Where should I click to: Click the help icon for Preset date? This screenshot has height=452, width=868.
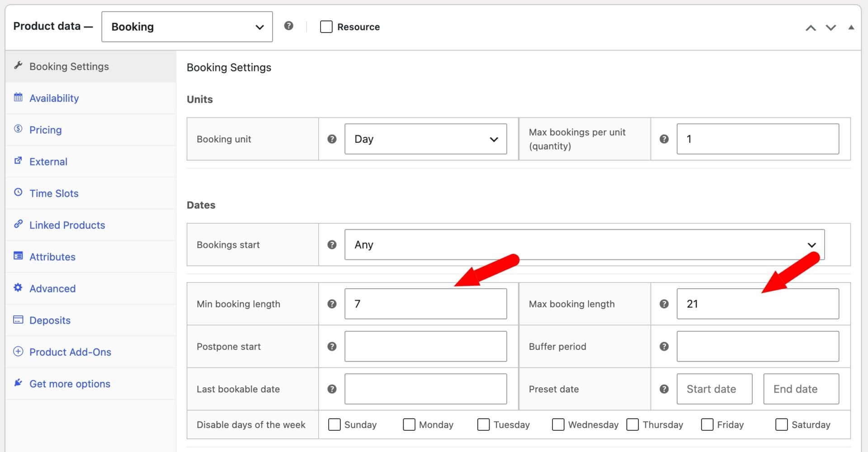(664, 389)
